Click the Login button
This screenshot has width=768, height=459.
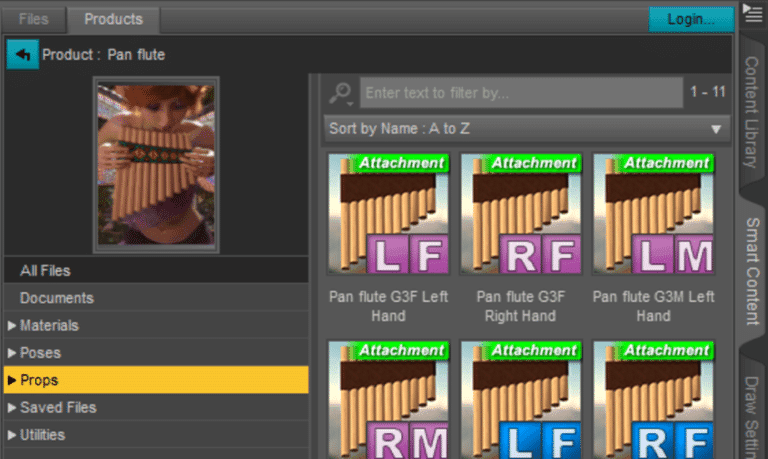point(691,19)
